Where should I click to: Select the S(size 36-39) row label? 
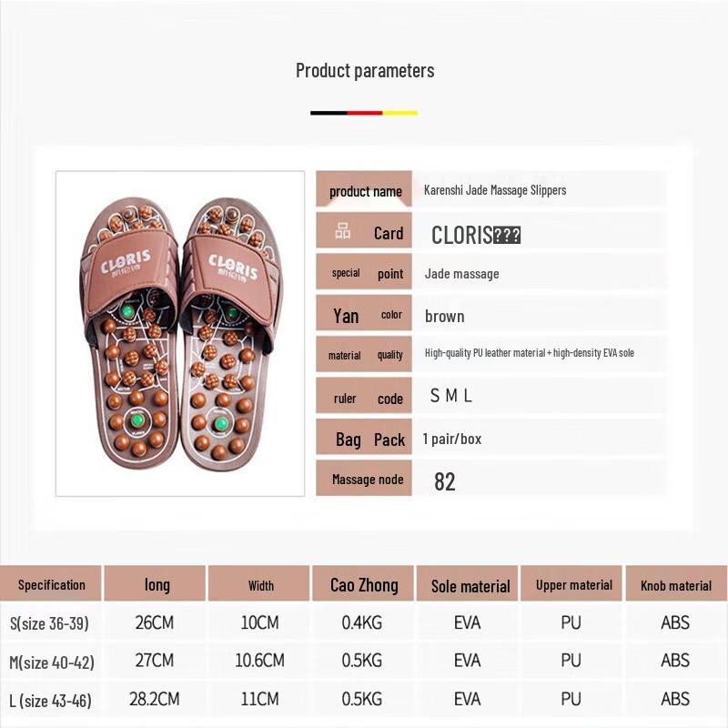[x=49, y=623]
